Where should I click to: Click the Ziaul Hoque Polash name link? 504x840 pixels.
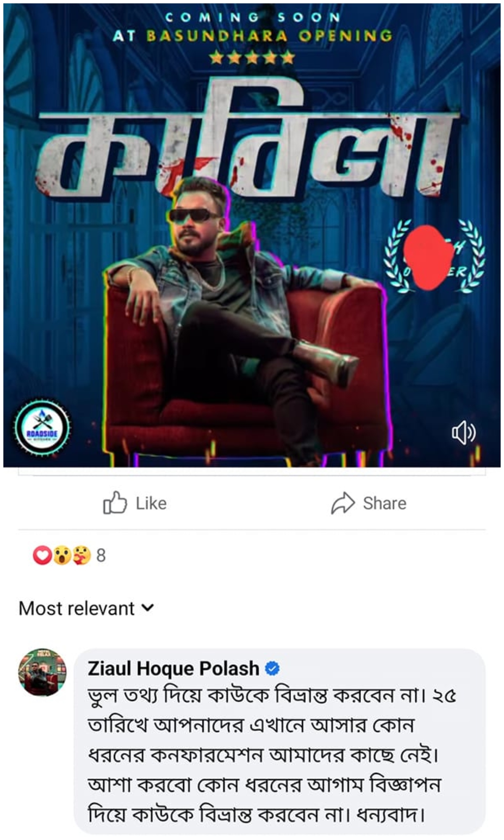coord(173,669)
